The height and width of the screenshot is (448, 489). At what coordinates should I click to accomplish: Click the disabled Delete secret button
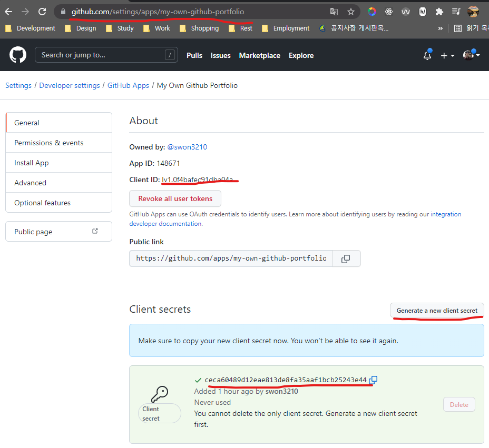tap(459, 404)
